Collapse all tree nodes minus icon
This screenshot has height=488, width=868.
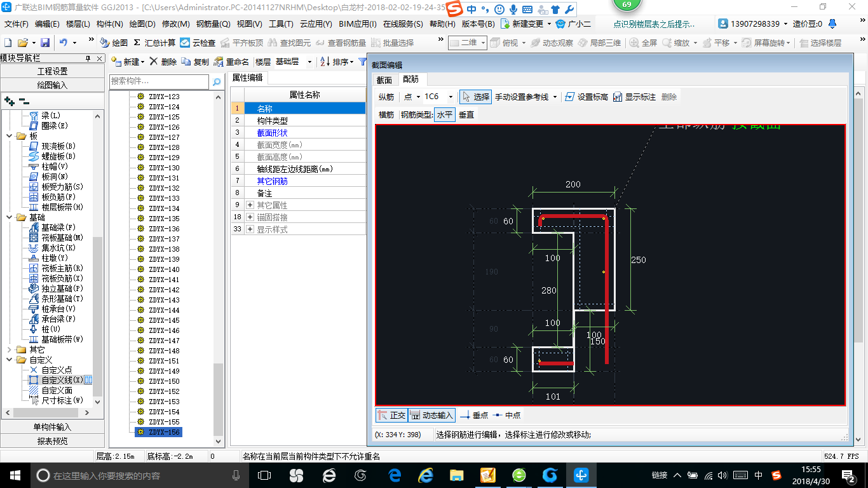pyautogui.click(x=24, y=101)
